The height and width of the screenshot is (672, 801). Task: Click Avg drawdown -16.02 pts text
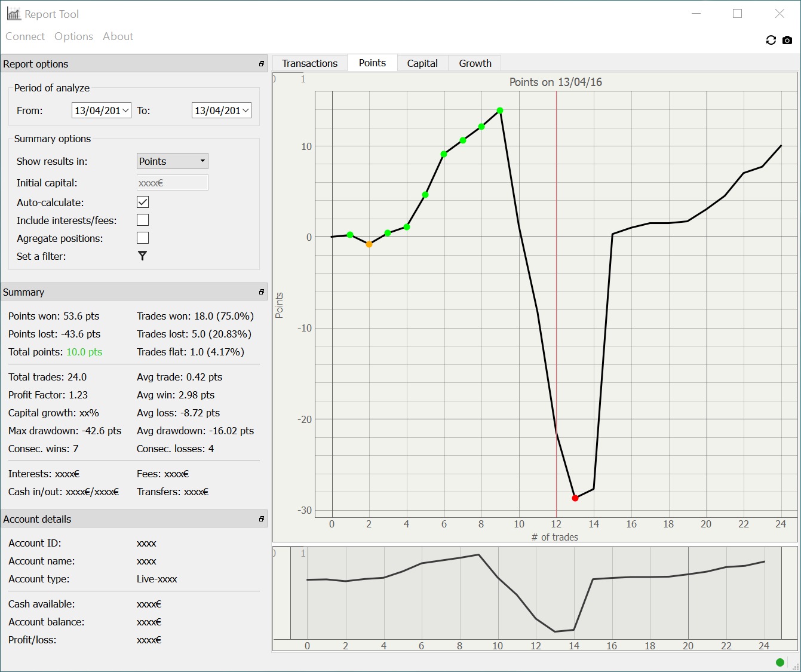point(195,431)
